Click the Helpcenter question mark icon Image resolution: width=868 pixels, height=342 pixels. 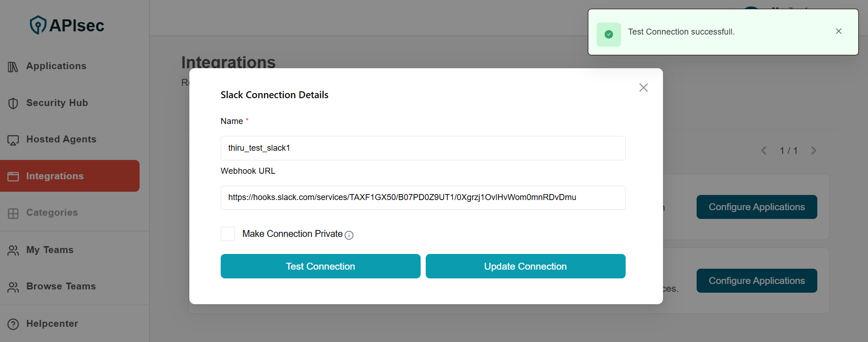click(x=13, y=324)
